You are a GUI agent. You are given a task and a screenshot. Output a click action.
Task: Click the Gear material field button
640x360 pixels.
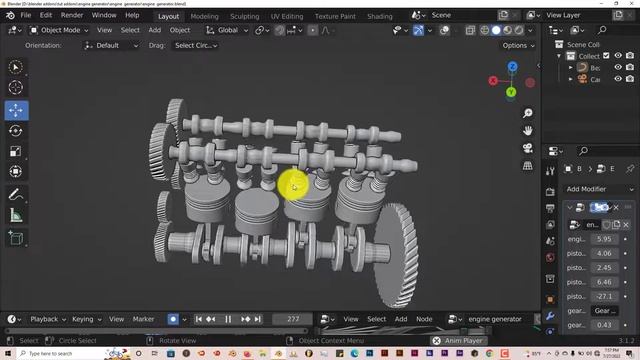[x=604, y=311]
